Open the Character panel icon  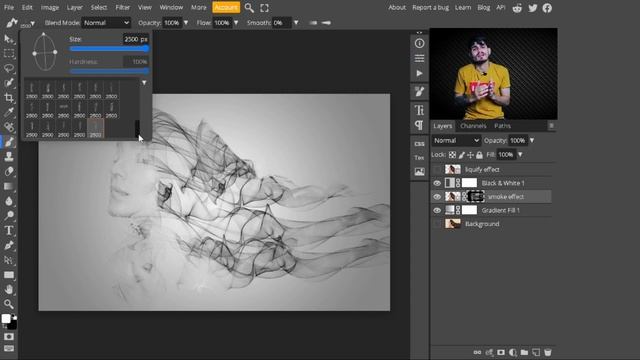[x=419, y=110]
